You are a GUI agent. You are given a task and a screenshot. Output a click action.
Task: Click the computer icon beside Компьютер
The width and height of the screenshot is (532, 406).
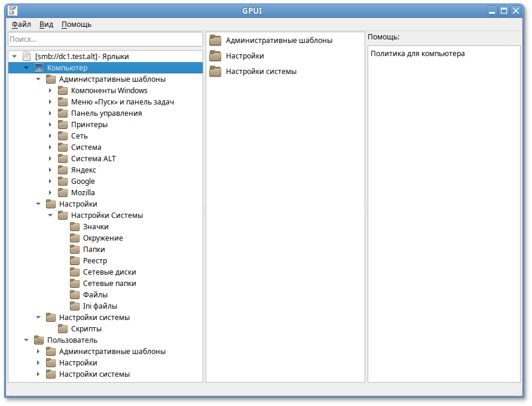point(39,67)
